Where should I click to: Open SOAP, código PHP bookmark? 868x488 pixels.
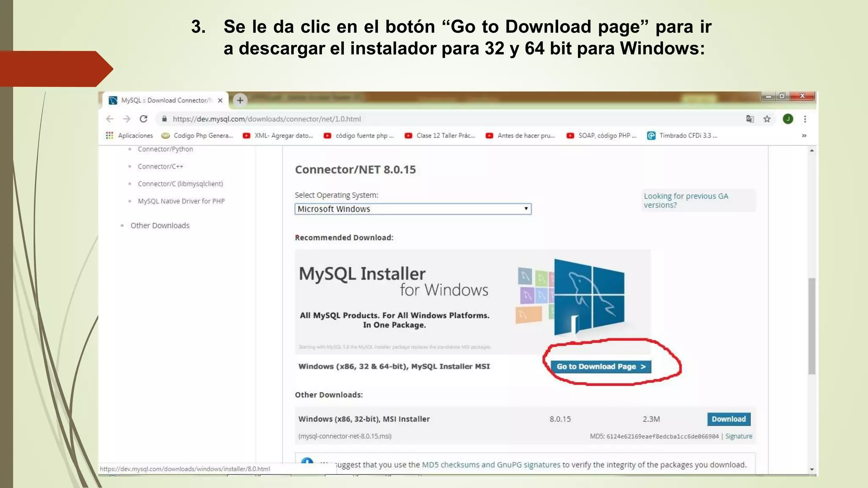pyautogui.click(x=601, y=136)
